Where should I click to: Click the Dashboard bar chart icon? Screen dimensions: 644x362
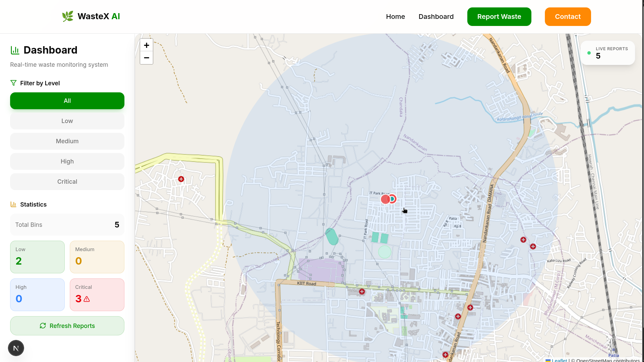pos(15,50)
